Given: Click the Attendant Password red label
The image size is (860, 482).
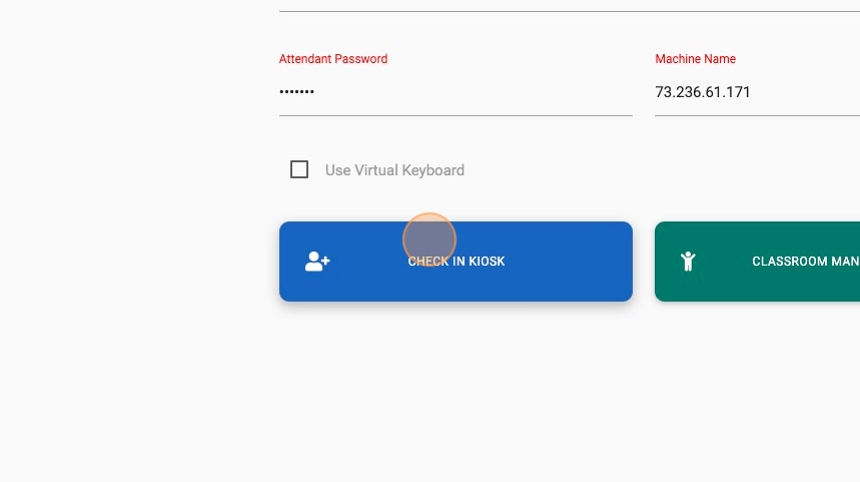Looking at the screenshot, I should tap(333, 59).
